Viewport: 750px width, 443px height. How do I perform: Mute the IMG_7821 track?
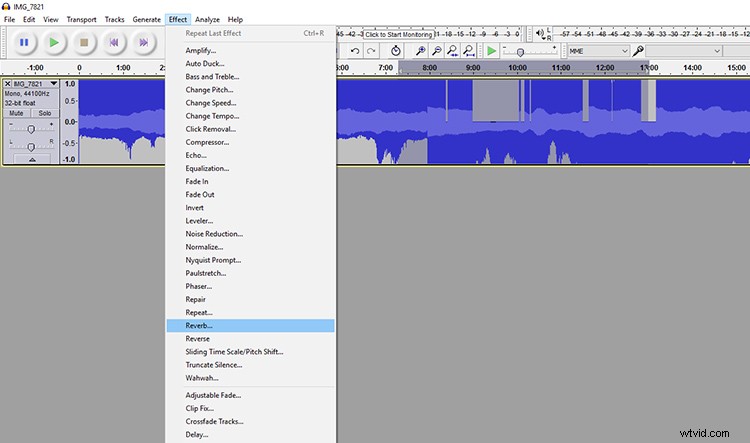pos(17,113)
